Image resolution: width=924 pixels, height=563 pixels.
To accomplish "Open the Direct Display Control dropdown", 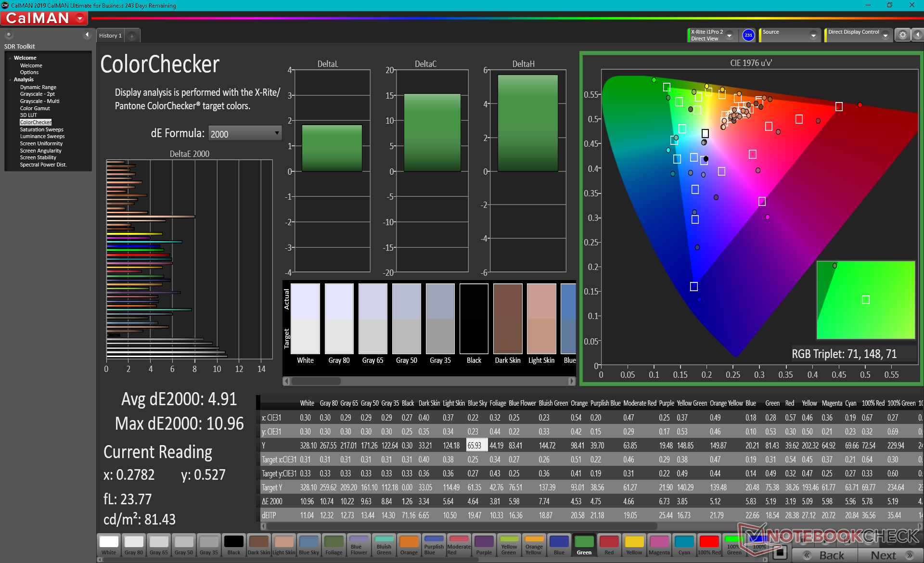I will pos(885,36).
